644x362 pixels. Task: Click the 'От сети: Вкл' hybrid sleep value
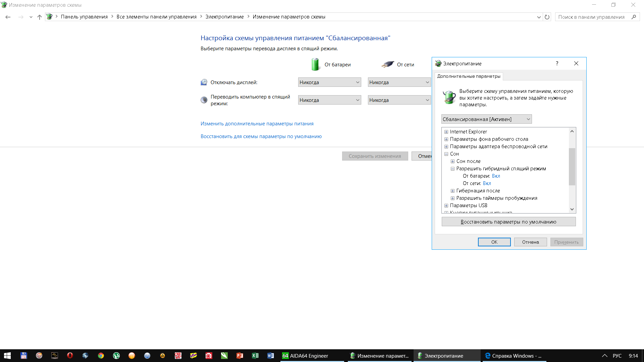click(487, 183)
